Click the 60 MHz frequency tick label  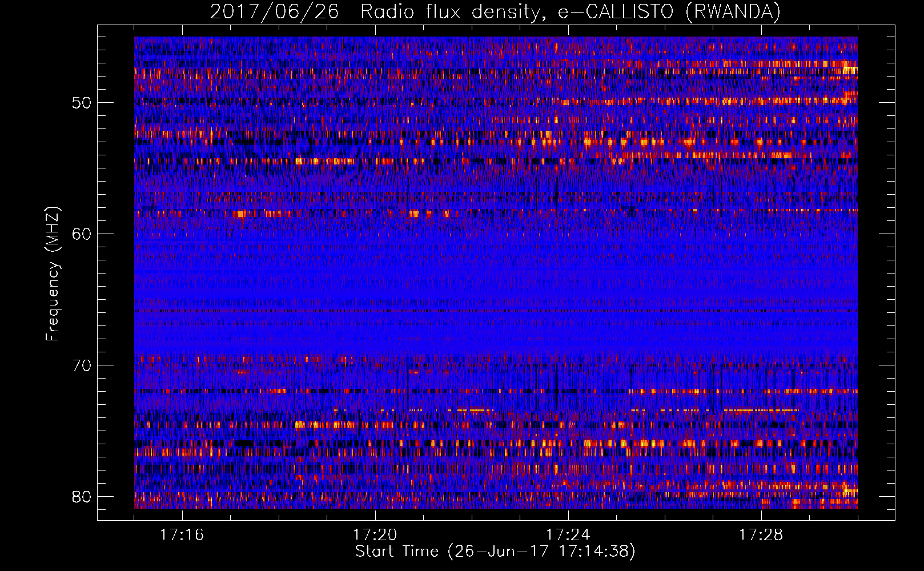point(82,234)
